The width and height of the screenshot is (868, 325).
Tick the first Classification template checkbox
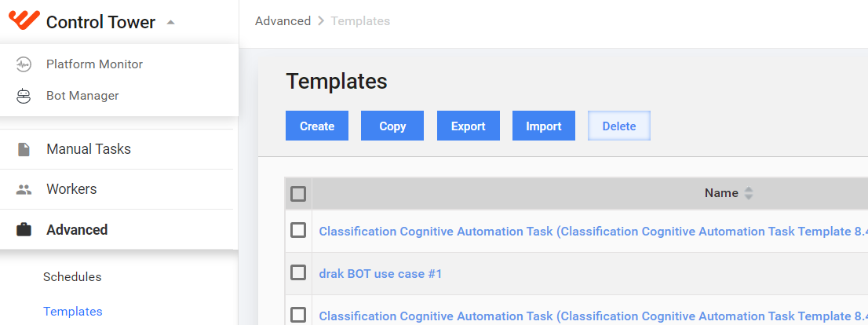[298, 230]
